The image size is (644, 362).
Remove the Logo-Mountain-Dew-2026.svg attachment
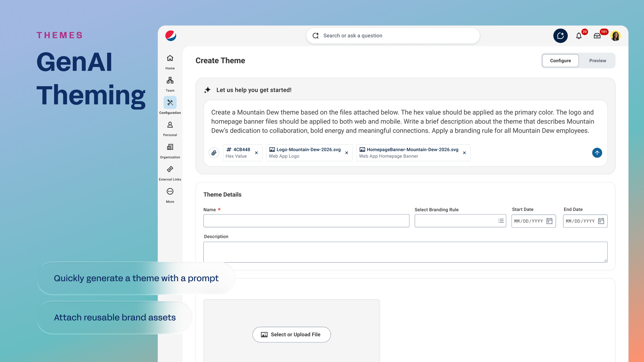347,153
